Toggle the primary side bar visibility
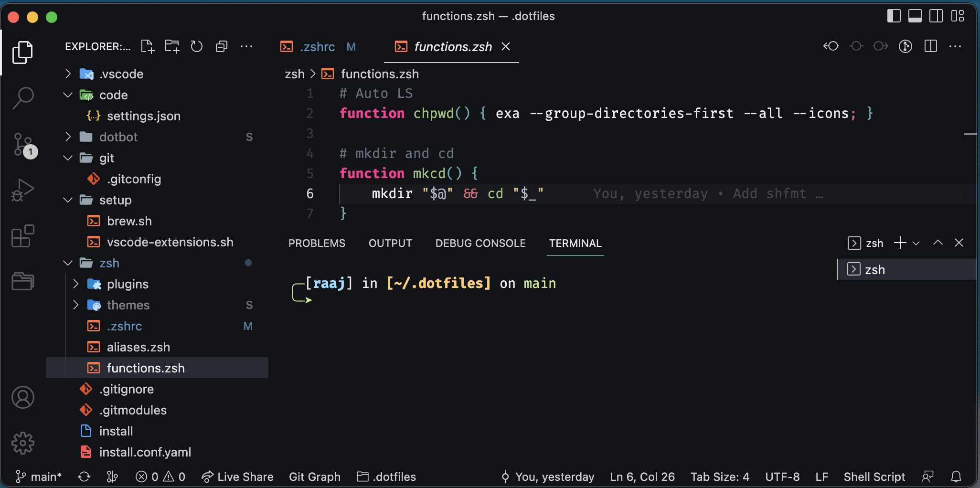 tap(895, 16)
